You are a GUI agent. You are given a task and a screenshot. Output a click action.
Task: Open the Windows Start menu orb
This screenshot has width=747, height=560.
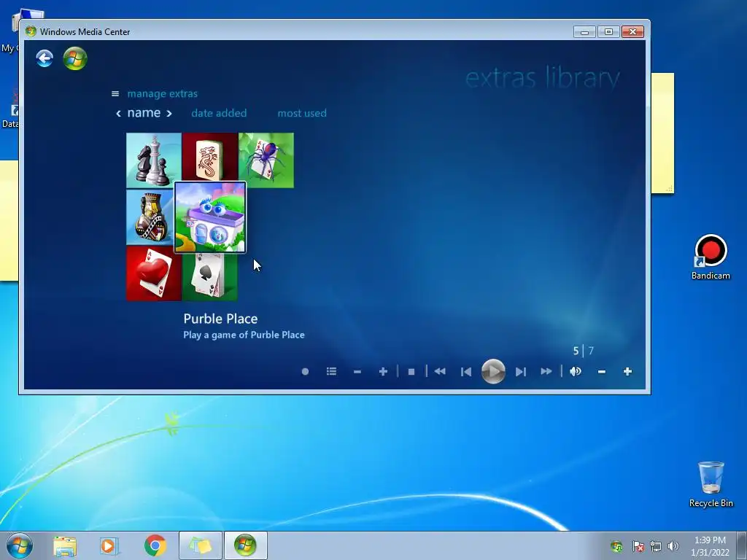tap(20, 545)
